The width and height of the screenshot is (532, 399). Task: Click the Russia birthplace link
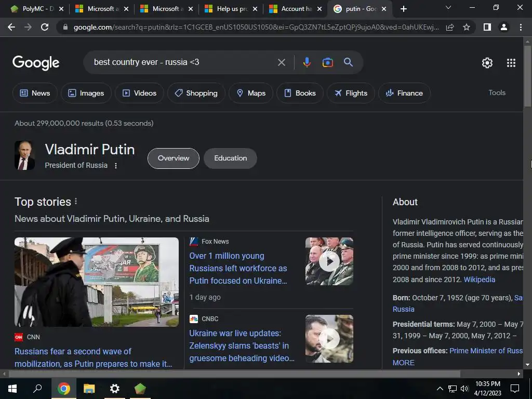[x=403, y=309]
